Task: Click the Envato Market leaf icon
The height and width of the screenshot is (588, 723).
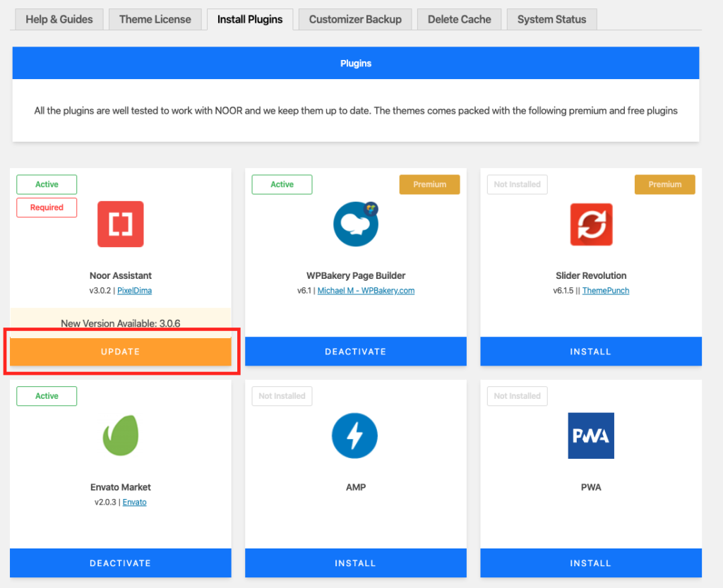Action: (120, 436)
